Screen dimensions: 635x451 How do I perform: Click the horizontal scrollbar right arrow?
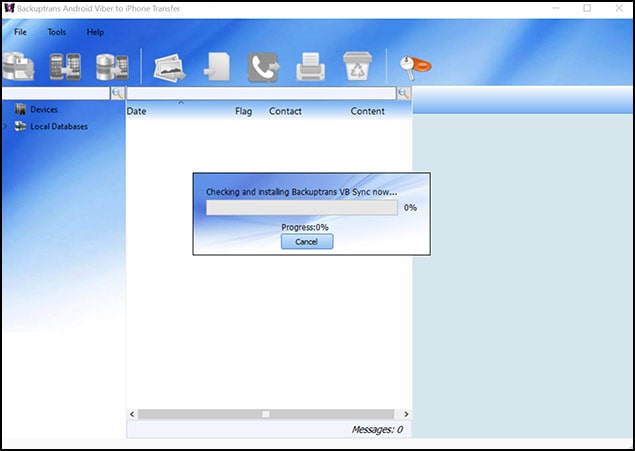[x=405, y=413]
